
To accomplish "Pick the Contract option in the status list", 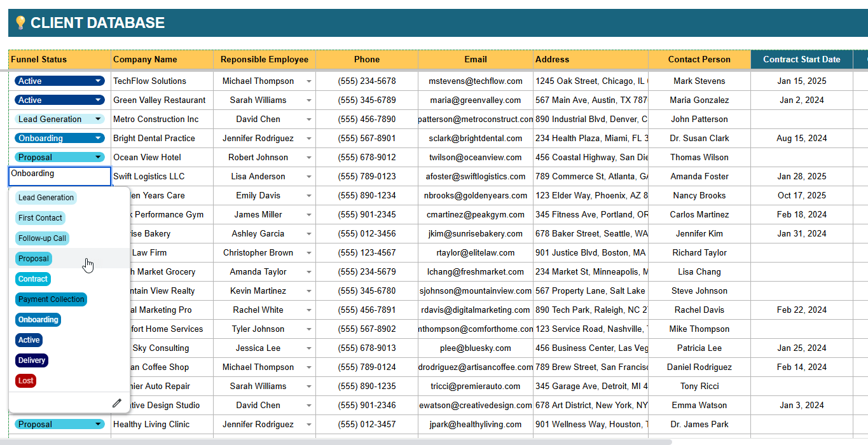I will point(32,278).
